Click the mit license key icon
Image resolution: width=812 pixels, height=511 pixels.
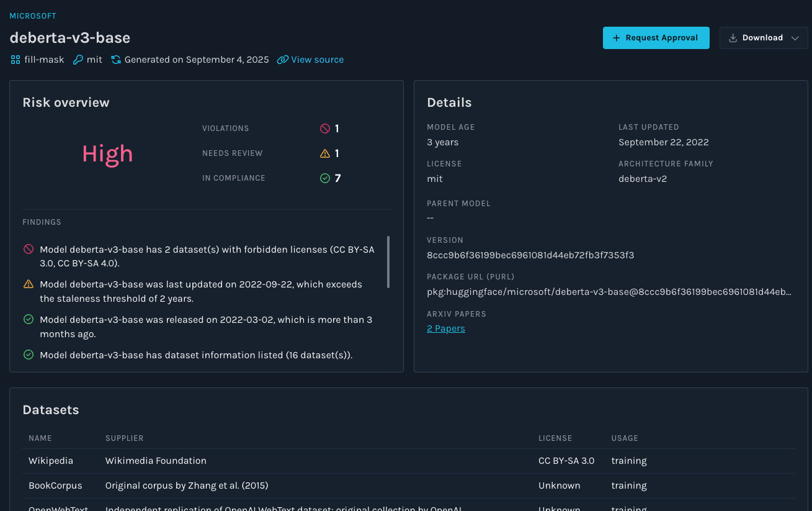point(78,60)
